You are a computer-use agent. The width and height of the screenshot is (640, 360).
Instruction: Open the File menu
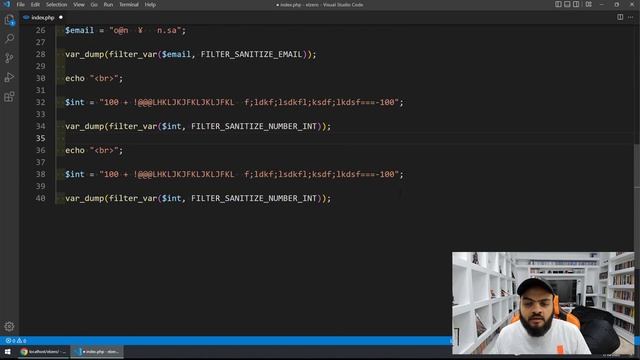20,4
